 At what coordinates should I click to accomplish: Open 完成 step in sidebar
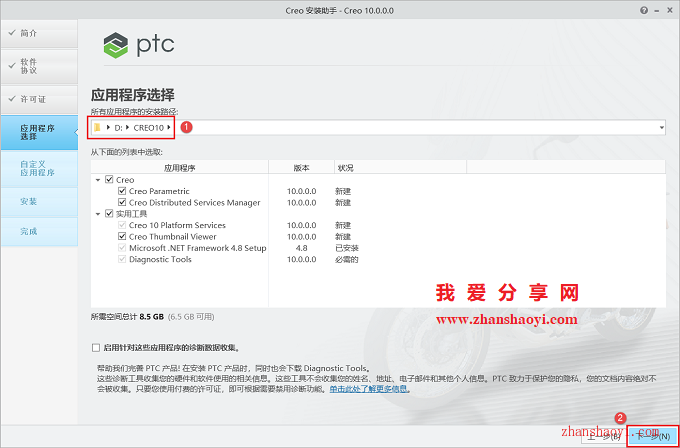point(39,232)
